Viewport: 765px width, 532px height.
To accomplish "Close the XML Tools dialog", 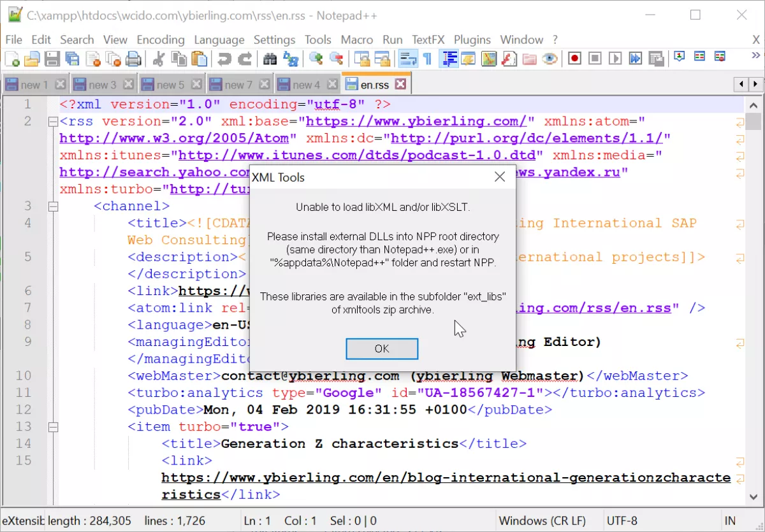I will (500, 177).
